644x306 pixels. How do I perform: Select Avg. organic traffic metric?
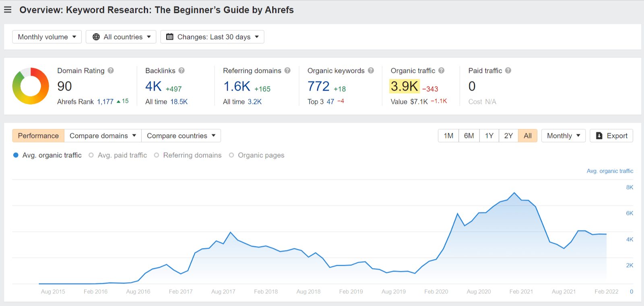tap(47, 155)
